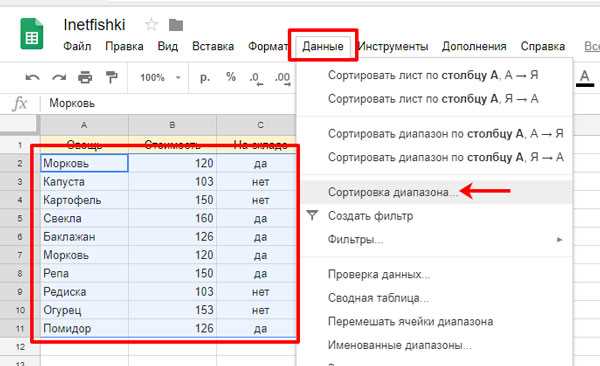Screen dimensions: 600x366
Task: Click the Свекла cell
Action: (84, 219)
